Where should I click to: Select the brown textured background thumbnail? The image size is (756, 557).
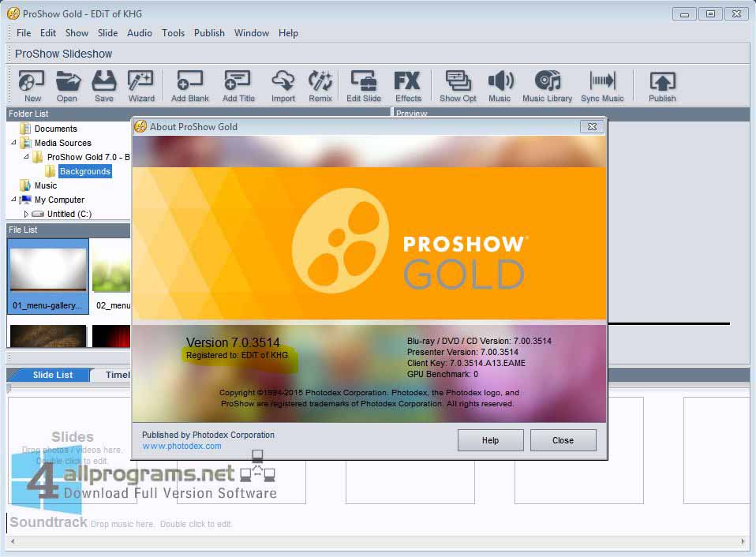[x=48, y=336]
